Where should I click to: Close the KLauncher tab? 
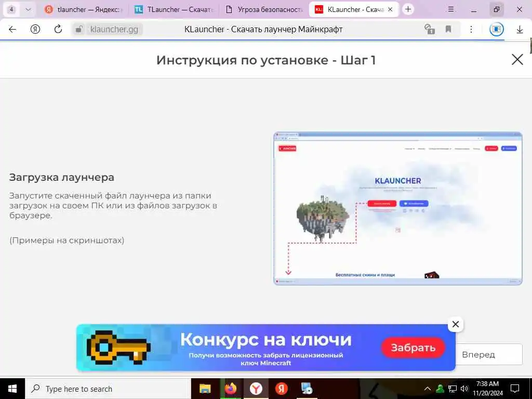pyautogui.click(x=391, y=9)
